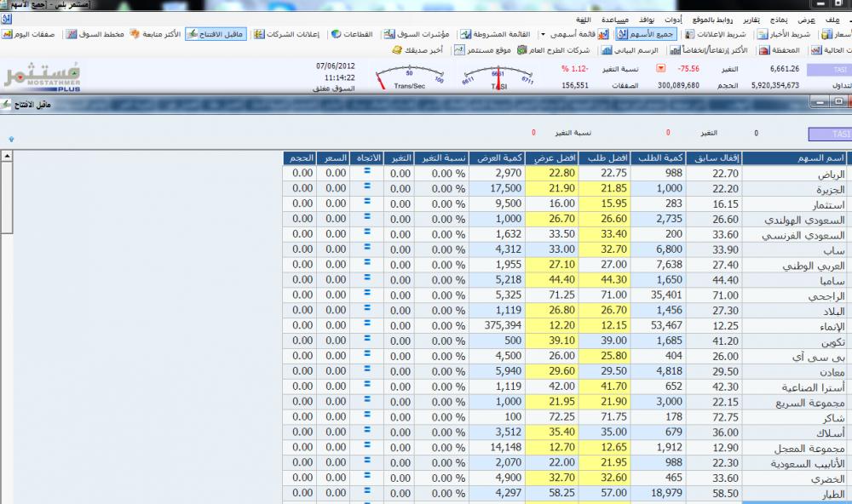852x504 pixels.
Task: Click the ماقبل الافتتاح panel title icon
Action: point(6,104)
